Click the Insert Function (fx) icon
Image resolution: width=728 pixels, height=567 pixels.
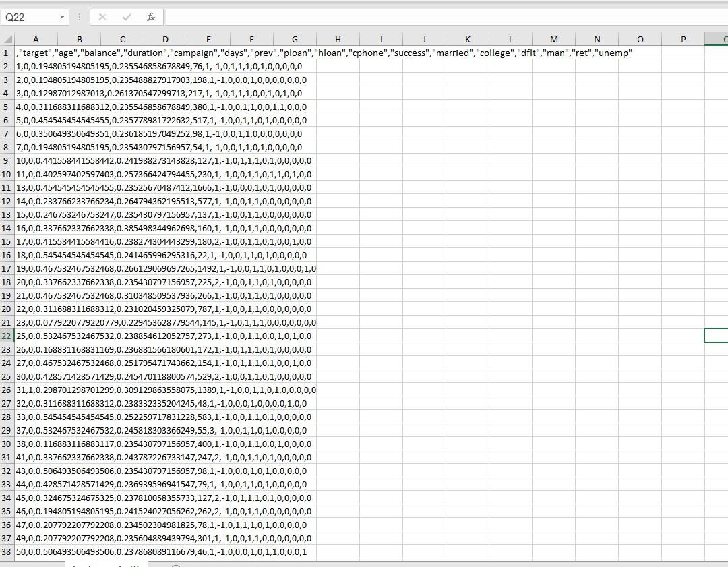[x=152, y=17]
